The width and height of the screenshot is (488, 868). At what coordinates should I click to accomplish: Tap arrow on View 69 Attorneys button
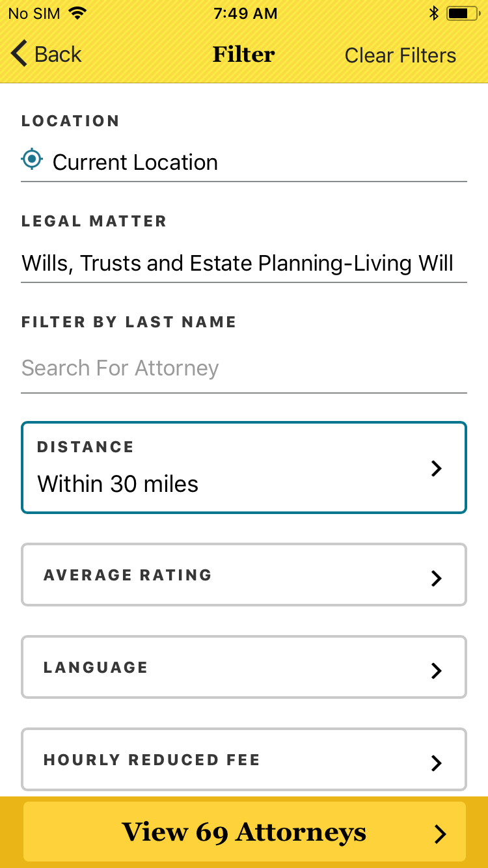pyautogui.click(x=441, y=834)
